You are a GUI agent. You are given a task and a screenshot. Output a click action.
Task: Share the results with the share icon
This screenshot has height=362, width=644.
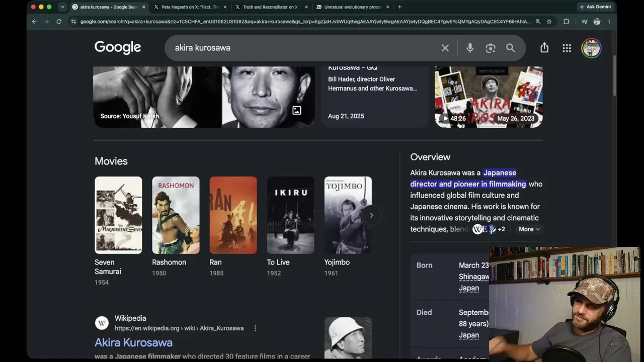pyautogui.click(x=544, y=48)
